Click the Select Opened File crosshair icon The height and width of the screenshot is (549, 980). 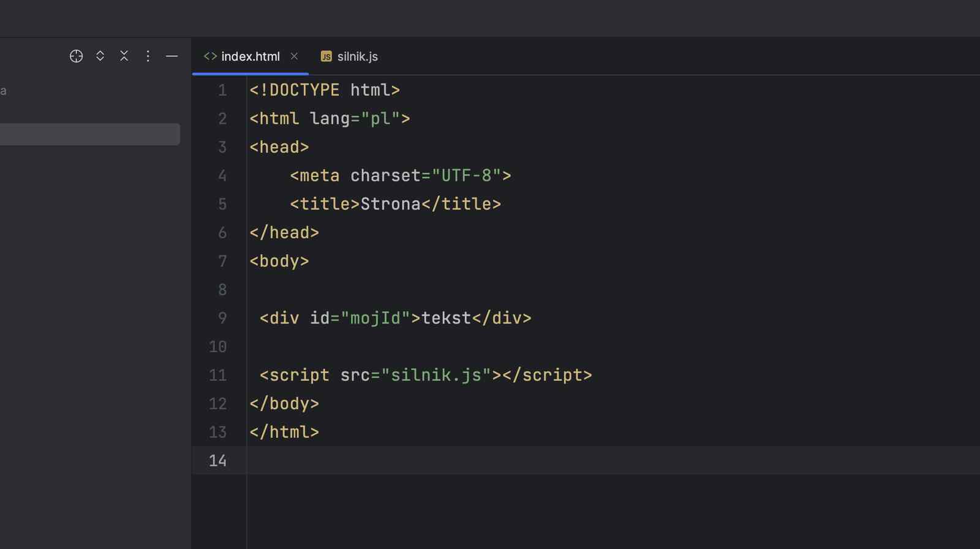76,56
